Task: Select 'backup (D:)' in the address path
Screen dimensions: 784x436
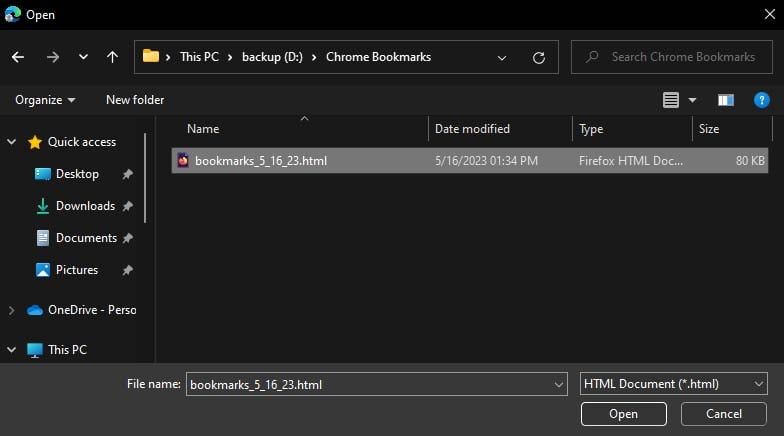Action: click(x=272, y=57)
